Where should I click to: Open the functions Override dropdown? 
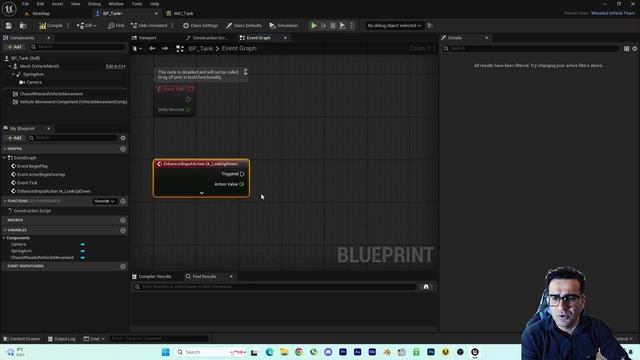tap(105, 201)
